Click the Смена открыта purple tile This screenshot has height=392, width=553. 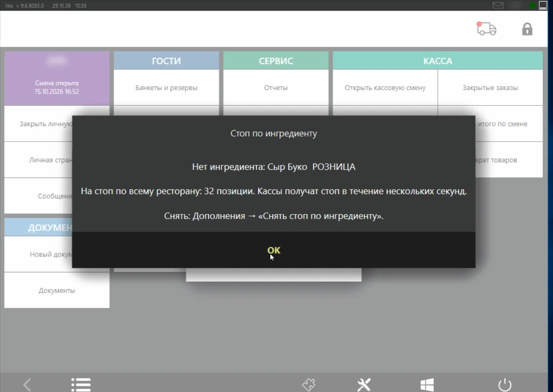pos(57,79)
